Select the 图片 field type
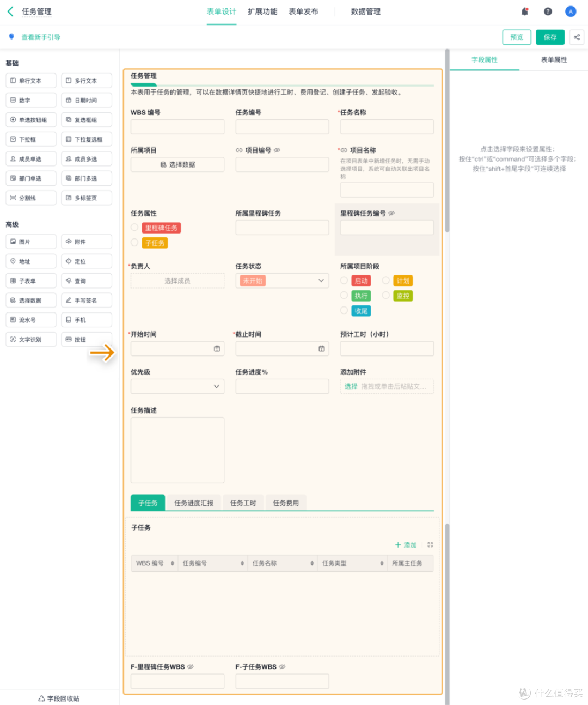The image size is (588, 705). tap(30, 241)
